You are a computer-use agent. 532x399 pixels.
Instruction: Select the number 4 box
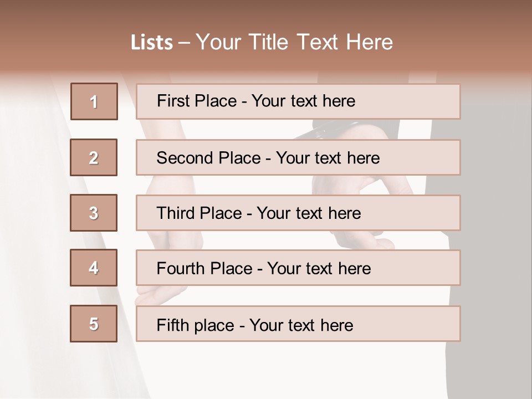pos(94,268)
